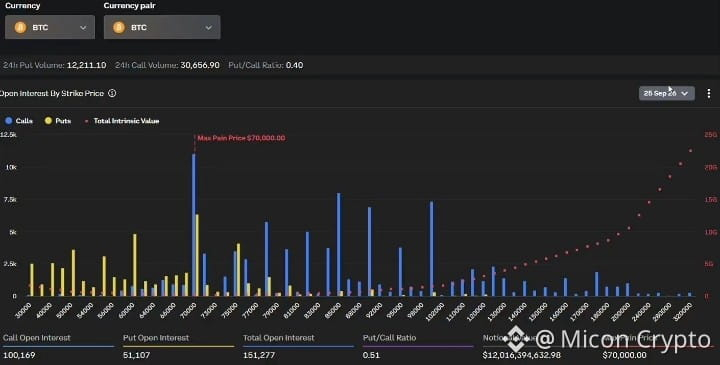This screenshot has height=365, width=720.
Task: Click the 12.5k label on left axis
Action: coord(8,135)
